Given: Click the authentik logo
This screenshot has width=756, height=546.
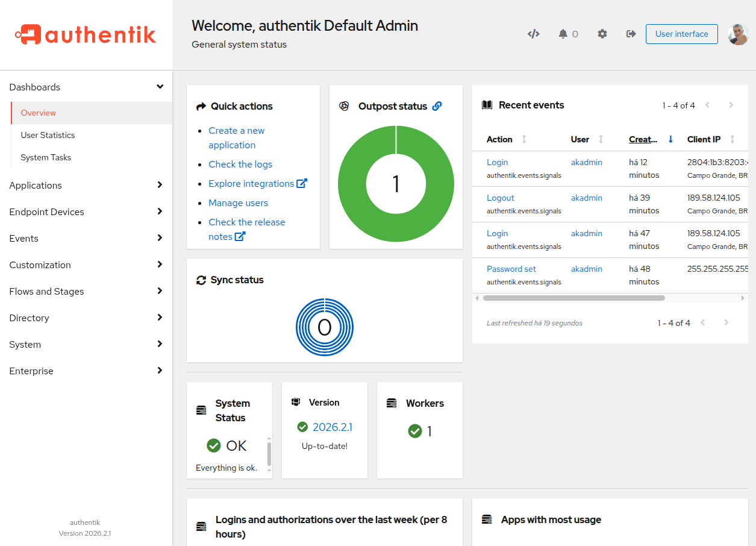Looking at the screenshot, I should tap(86, 34).
